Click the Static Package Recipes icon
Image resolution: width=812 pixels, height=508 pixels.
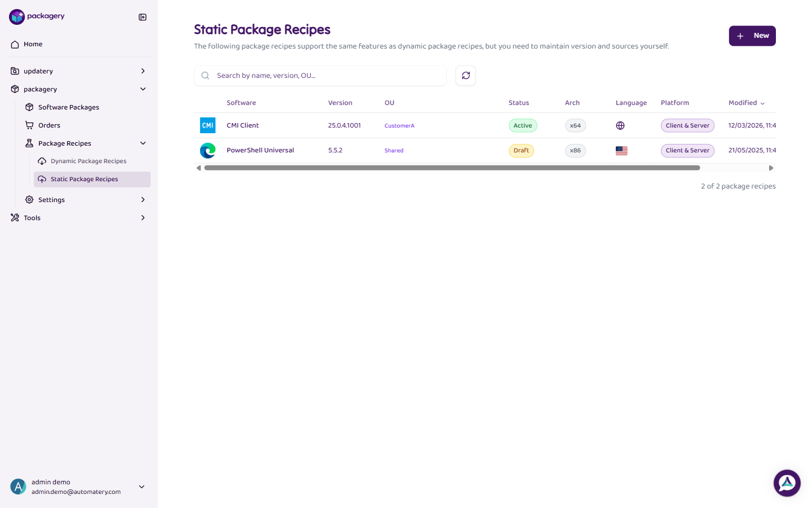pyautogui.click(x=42, y=179)
